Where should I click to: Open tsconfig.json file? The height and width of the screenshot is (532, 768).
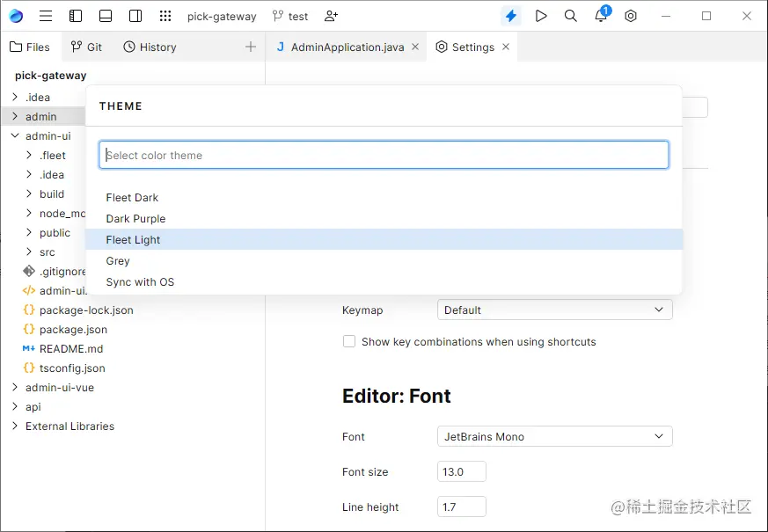click(x=64, y=368)
